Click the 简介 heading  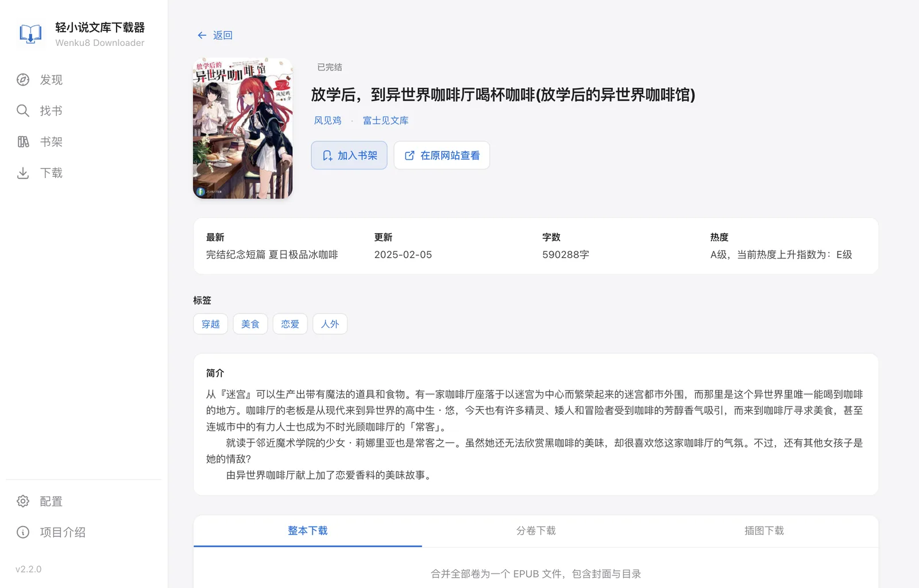point(215,373)
